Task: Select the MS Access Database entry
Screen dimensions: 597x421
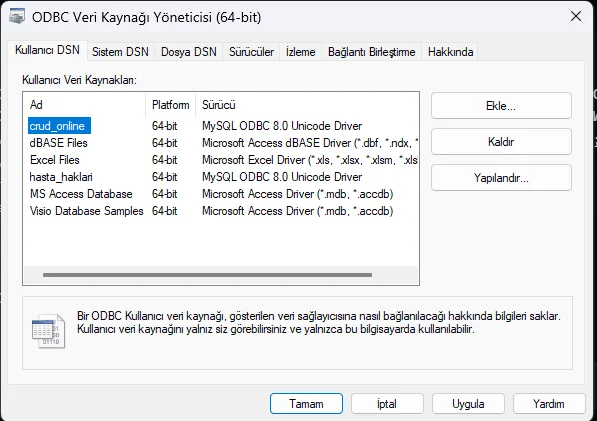Action: [81, 194]
